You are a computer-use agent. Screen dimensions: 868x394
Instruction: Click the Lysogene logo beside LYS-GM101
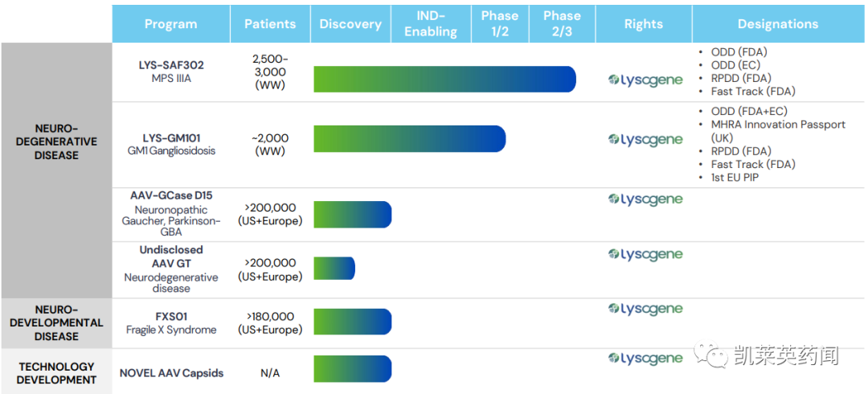click(x=645, y=140)
